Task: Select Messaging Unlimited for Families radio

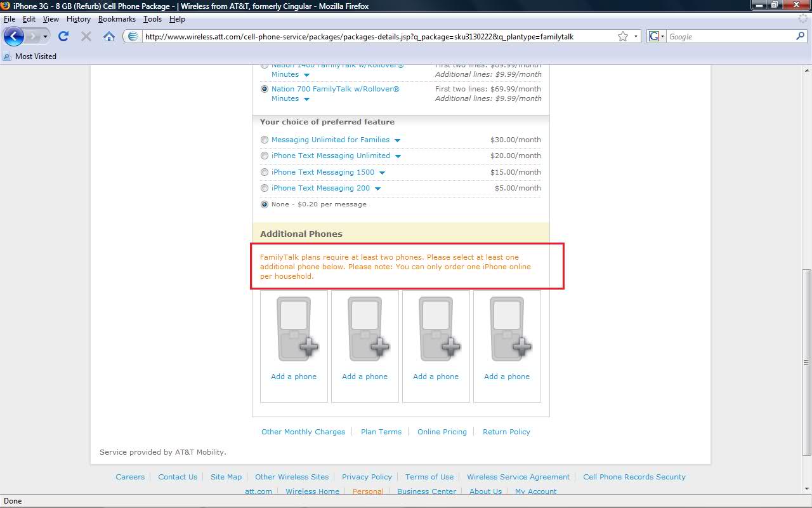Action: [265, 140]
